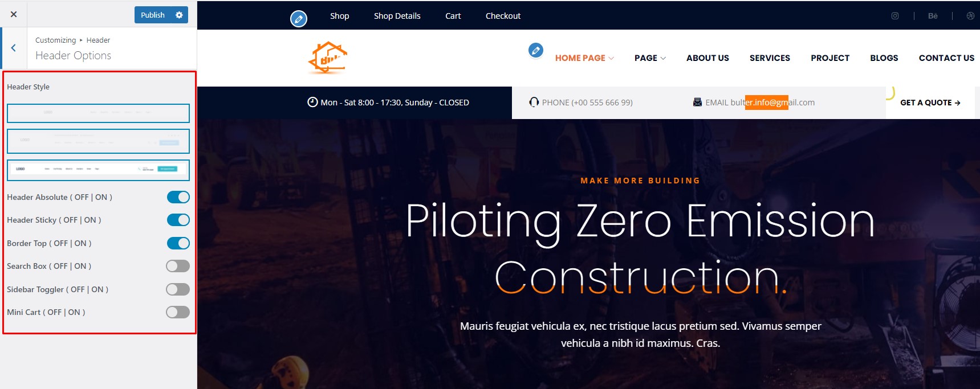Switch on the Mini Cart toggle

point(178,312)
